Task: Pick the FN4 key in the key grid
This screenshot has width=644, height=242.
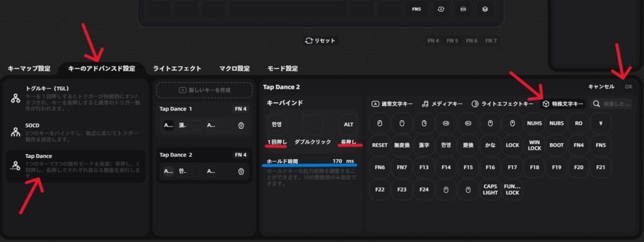Action: click(579, 145)
